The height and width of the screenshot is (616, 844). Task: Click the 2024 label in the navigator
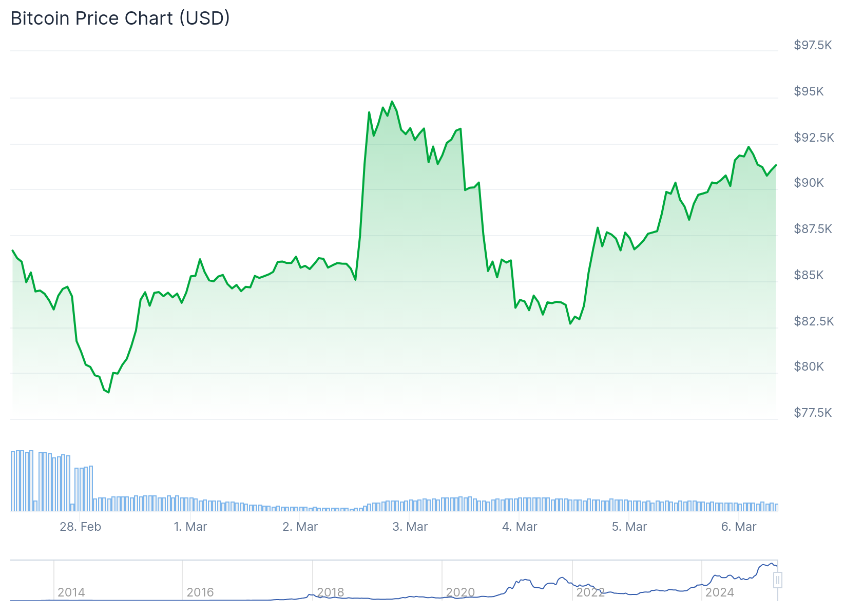720,592
